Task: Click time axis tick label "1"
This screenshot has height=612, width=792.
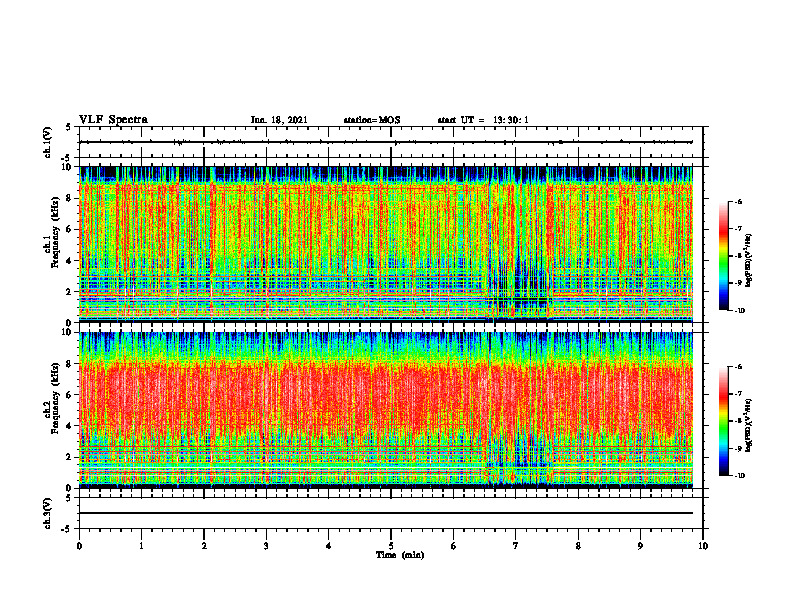Action: click(x=141, y=546)
